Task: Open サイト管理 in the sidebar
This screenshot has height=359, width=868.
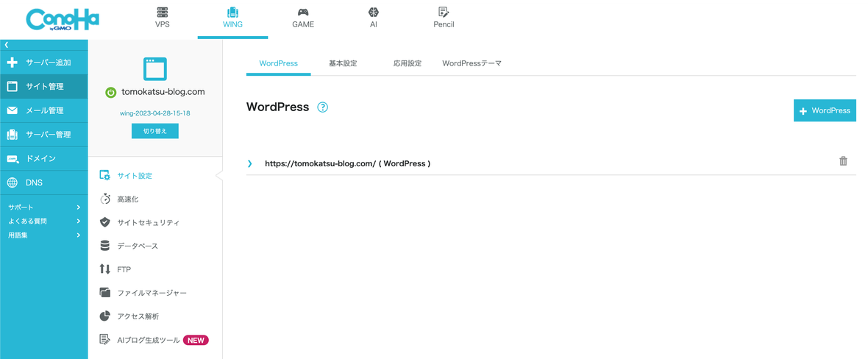Action: point(43,86)
